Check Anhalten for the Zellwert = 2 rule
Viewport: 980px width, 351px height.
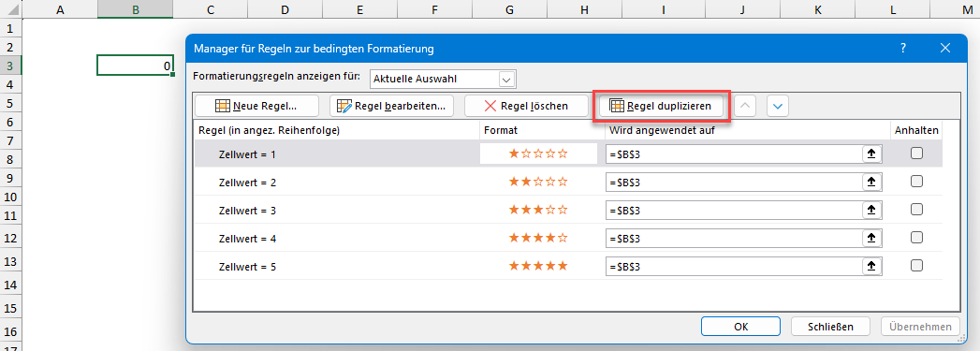click(x=917, y=182)
